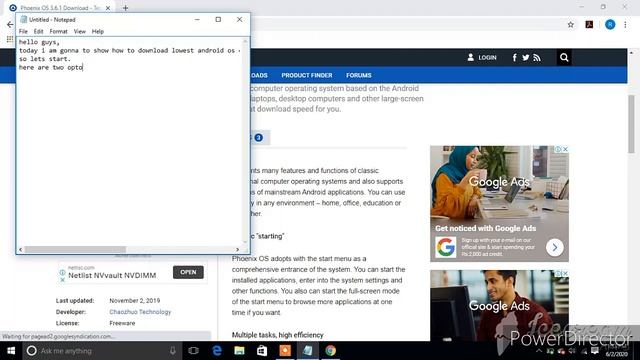The image size is (640, 360).
Task: Close the Phoenix OS browser tab
Action: coord(108,8)
